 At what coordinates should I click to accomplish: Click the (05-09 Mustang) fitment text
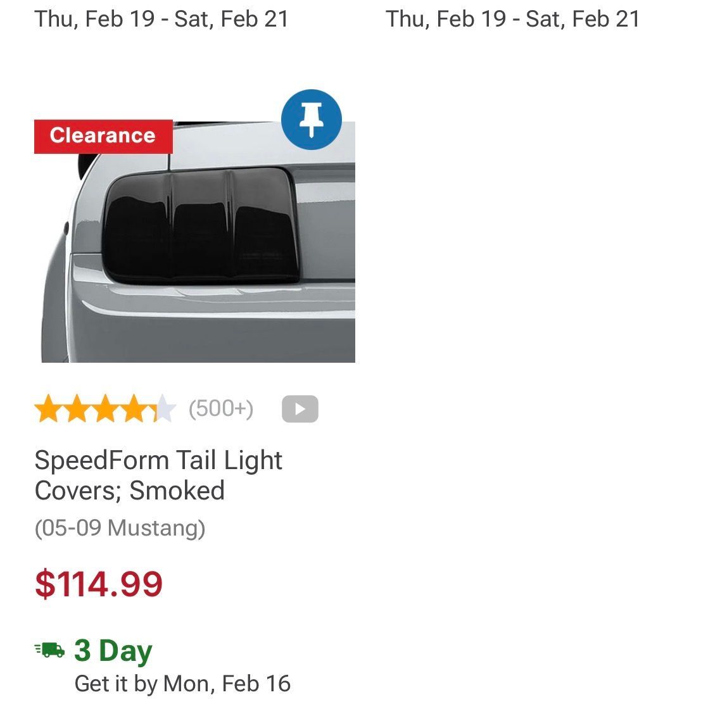[x=120, y=527]
